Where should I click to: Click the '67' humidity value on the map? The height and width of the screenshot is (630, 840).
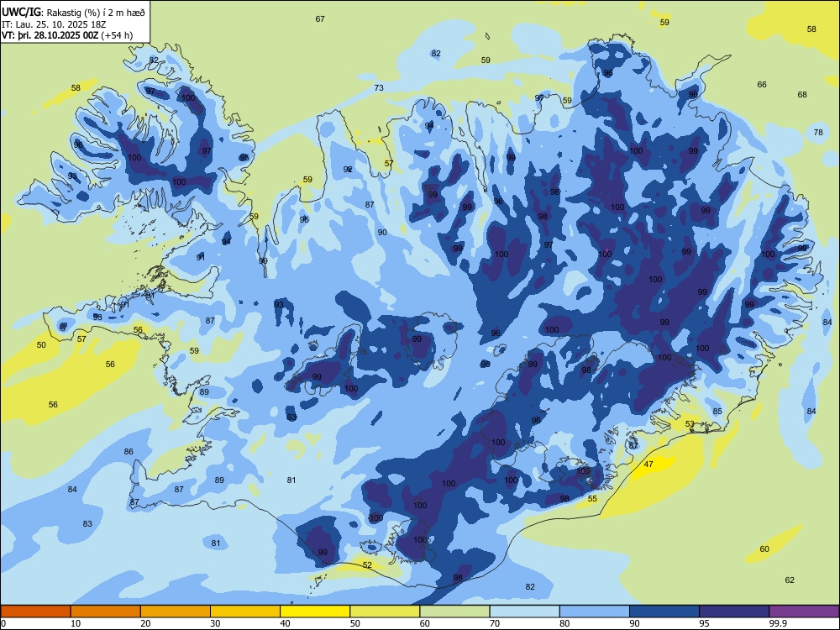click(x=320, y=18)
